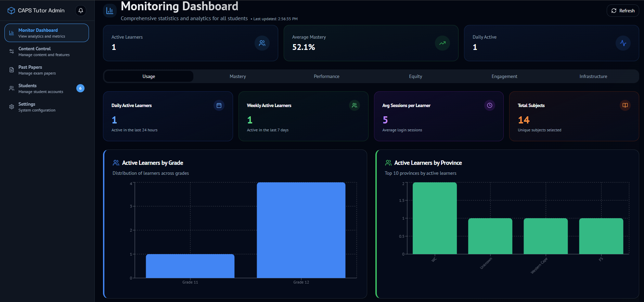644x302 pixels.
Task: Go to Past Papers in the sidebar
Action: (37, 70)
